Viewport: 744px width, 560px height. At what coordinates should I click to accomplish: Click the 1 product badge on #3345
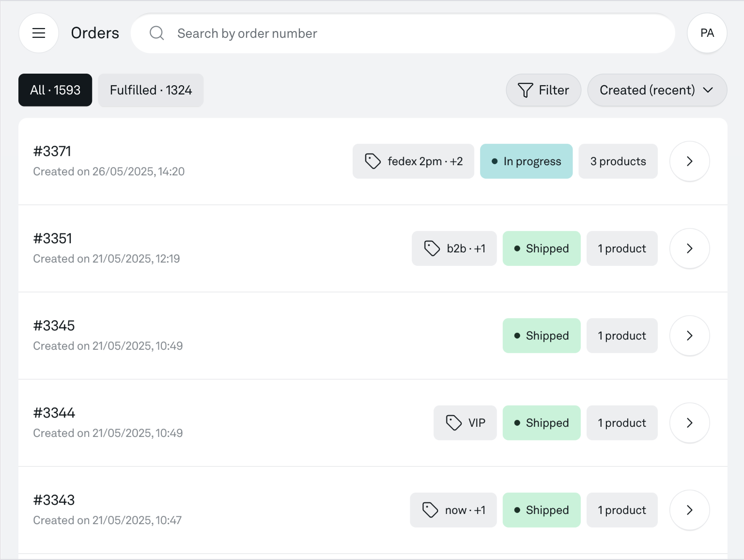(622, 336)
